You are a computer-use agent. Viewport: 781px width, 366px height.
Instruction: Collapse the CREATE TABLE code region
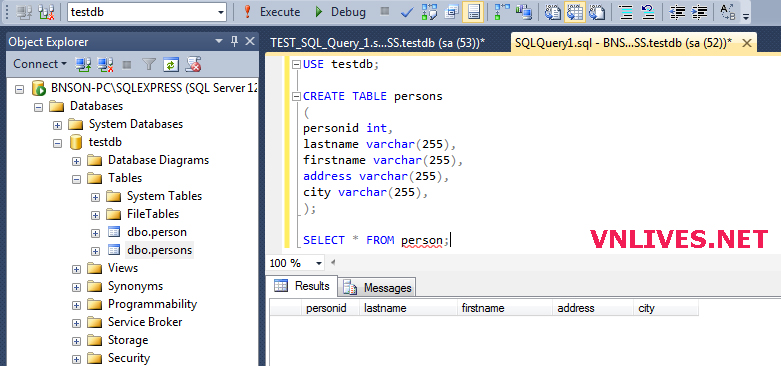pyautogui.click(x=296, y=96)
